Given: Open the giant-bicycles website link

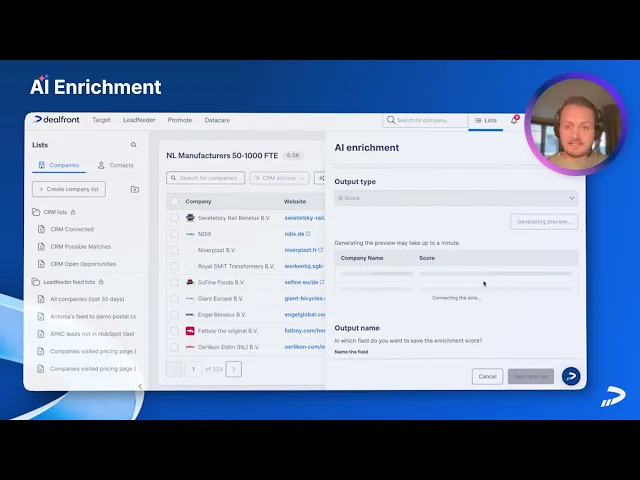Looking at the screenshot, I should point(305,299).
